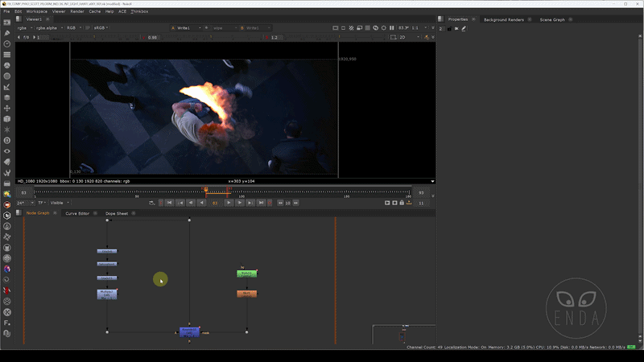Open the Filter nodes circle icon
Viewport: 644px width, 362px height.
(x=7, y=76)
